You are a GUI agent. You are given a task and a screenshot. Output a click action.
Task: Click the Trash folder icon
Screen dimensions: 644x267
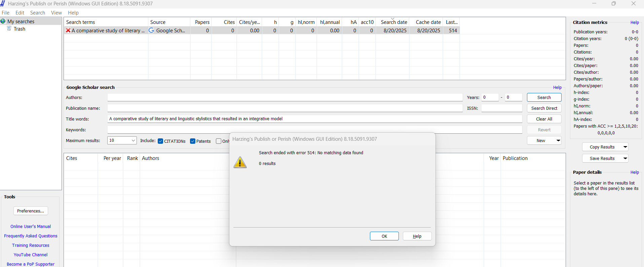coord(9,28)
